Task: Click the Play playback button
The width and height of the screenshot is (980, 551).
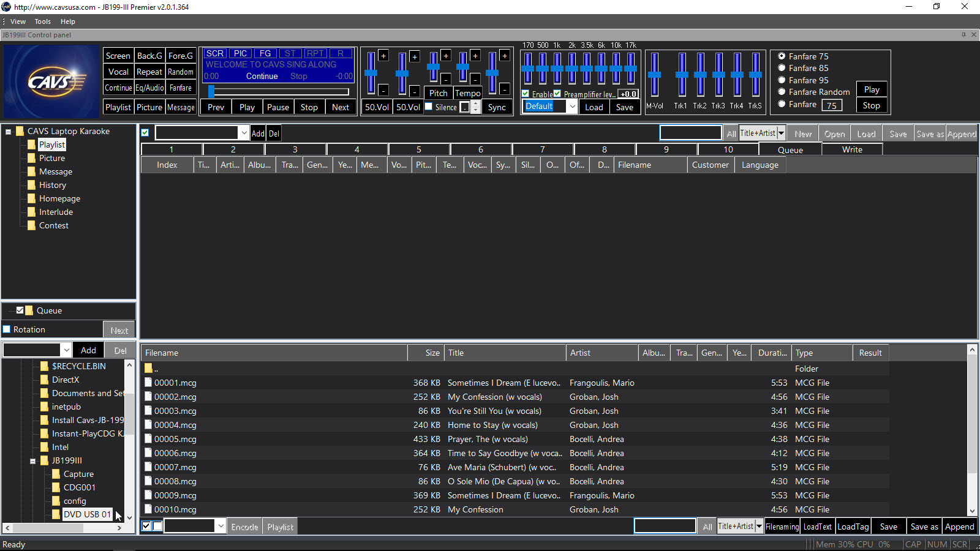Action: pos(247,107)
